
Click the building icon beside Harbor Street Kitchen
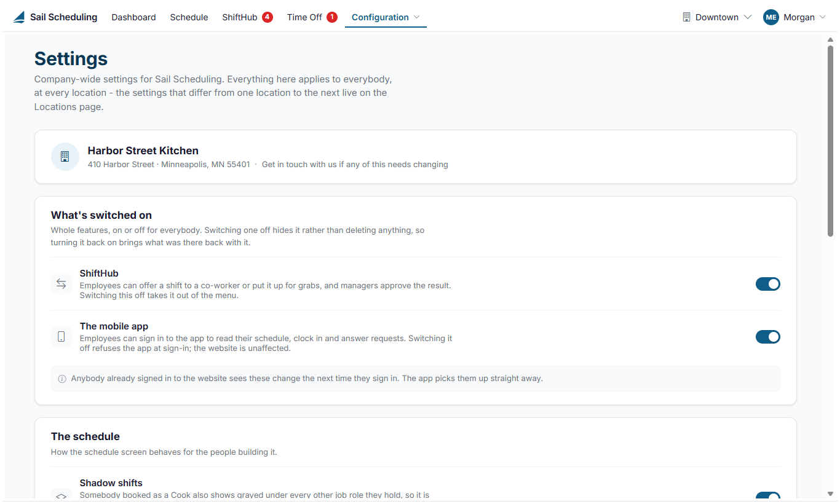tap(65, 157)
